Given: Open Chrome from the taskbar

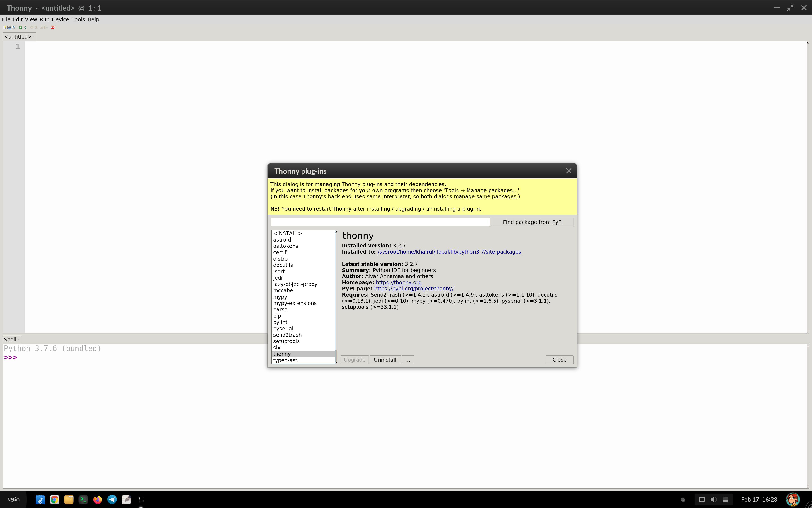Looking at the screenshot, I should coord(54,500).
